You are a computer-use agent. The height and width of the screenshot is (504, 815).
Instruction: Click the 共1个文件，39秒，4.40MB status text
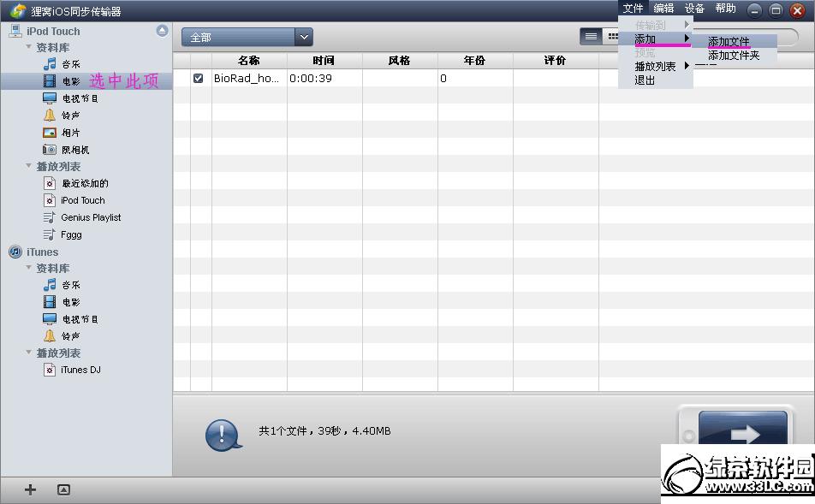click(x=324, y=430)
